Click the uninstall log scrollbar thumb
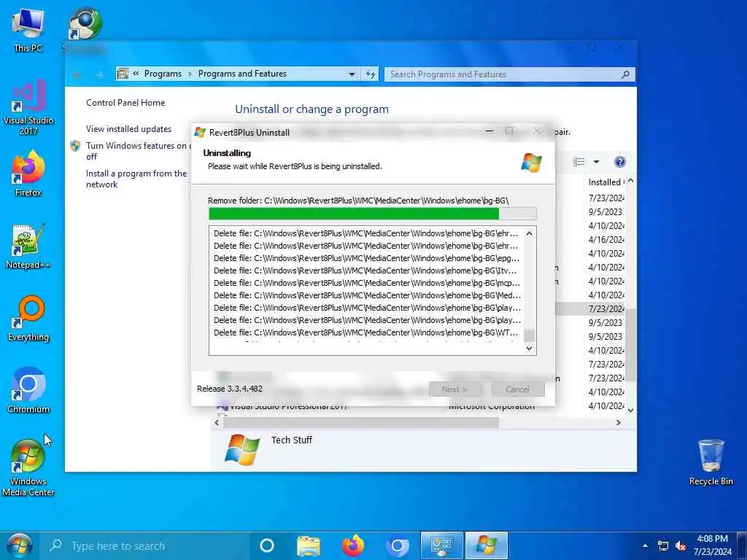Screen dimensions: 747x560 click(x=530, y=335)
